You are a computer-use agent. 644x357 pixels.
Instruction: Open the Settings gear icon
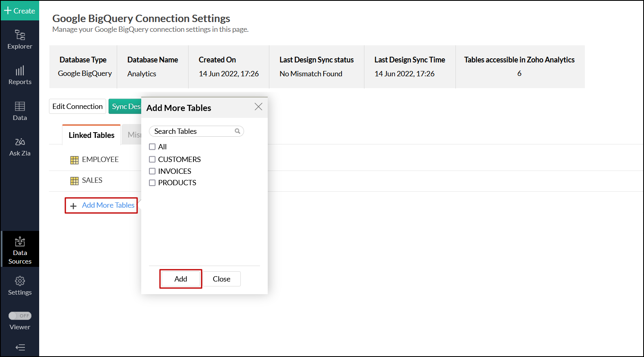click(20, 281)
